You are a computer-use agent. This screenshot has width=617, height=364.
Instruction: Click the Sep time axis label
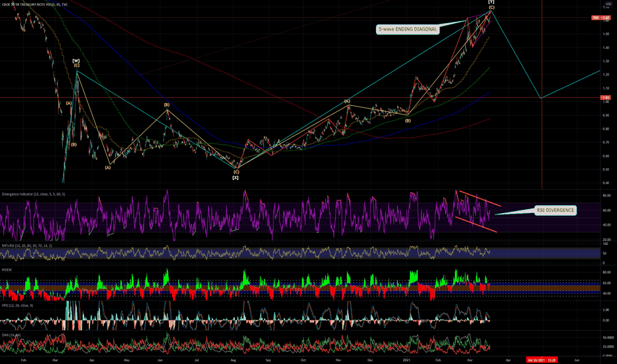pos(268,360)
